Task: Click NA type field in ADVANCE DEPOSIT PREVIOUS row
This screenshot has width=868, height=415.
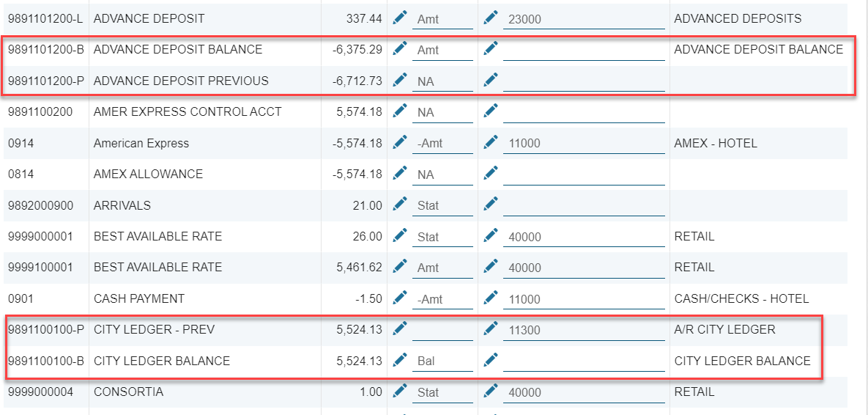Action: pos(442,82)
